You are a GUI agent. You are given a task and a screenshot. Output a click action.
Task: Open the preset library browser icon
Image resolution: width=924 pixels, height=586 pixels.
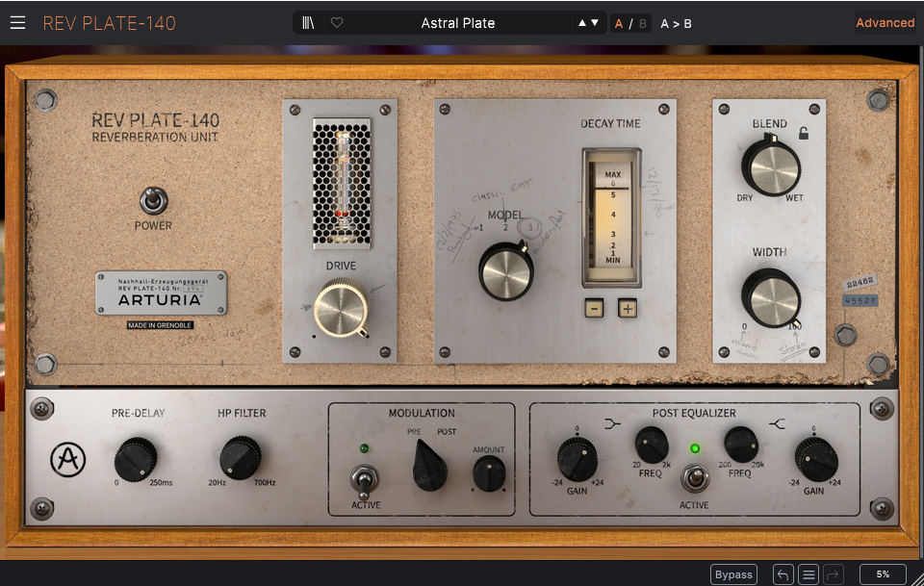(308, 23)
